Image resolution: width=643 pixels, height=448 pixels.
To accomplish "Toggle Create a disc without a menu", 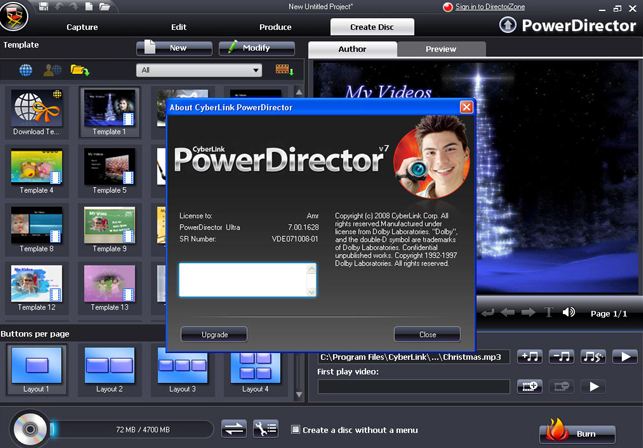I will click(295, 430).
